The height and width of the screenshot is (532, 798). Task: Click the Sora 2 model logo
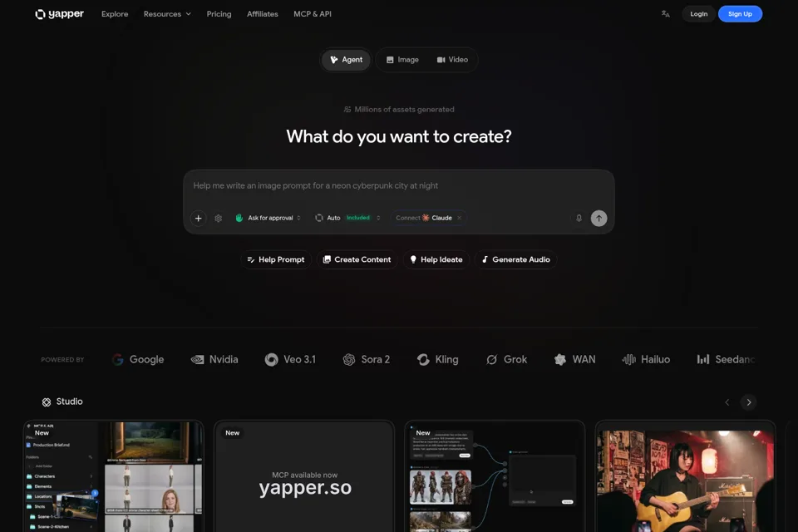367,359
